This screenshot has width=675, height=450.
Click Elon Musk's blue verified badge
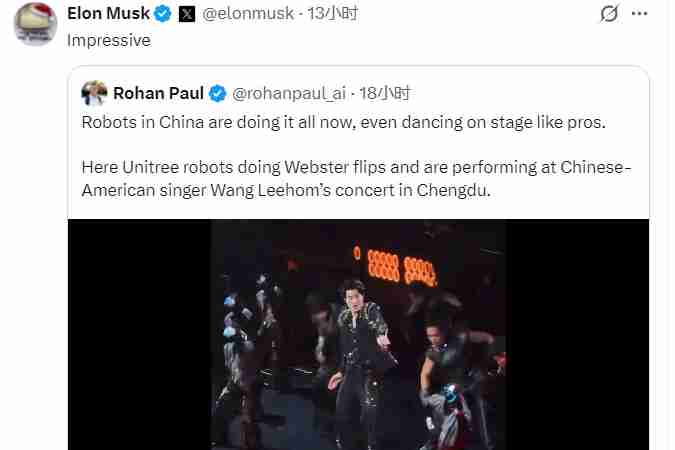(x=163, y=14)
